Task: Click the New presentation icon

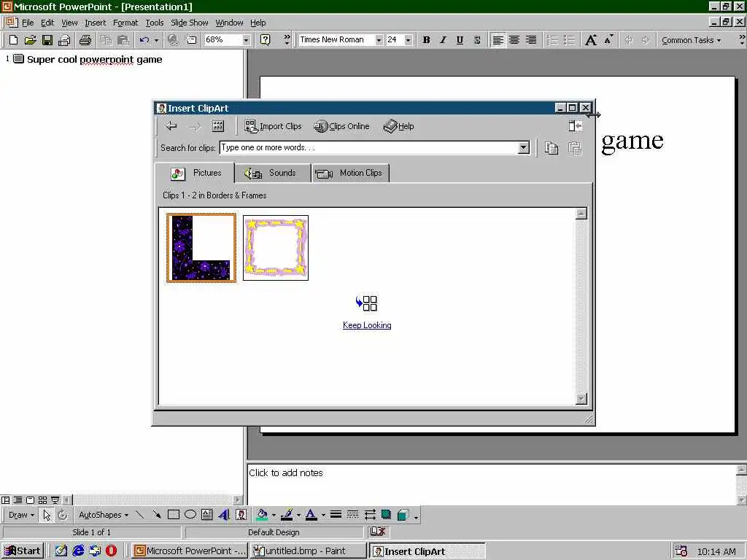Action: (x=13, y=40)
